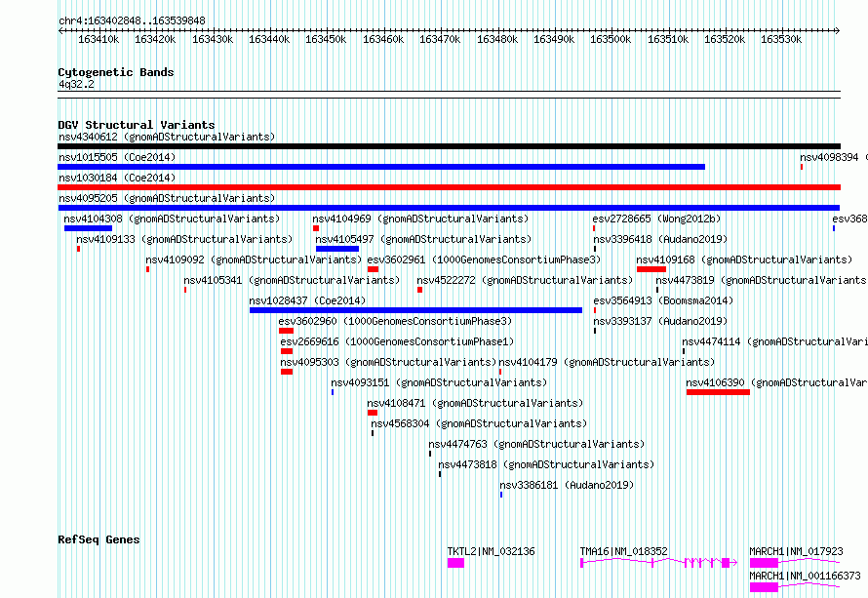Click the DGV Structural Variants track title

coord(137,125)
